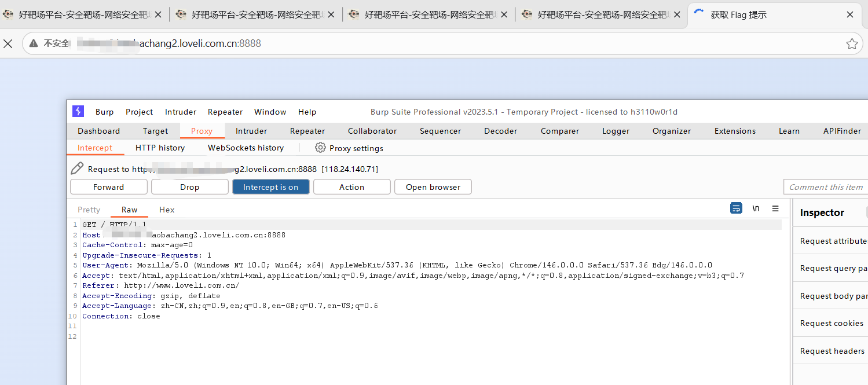Open the hamburger options menu above the request
Viewport: 868px width, 385px height.
[x=775, y=208]
